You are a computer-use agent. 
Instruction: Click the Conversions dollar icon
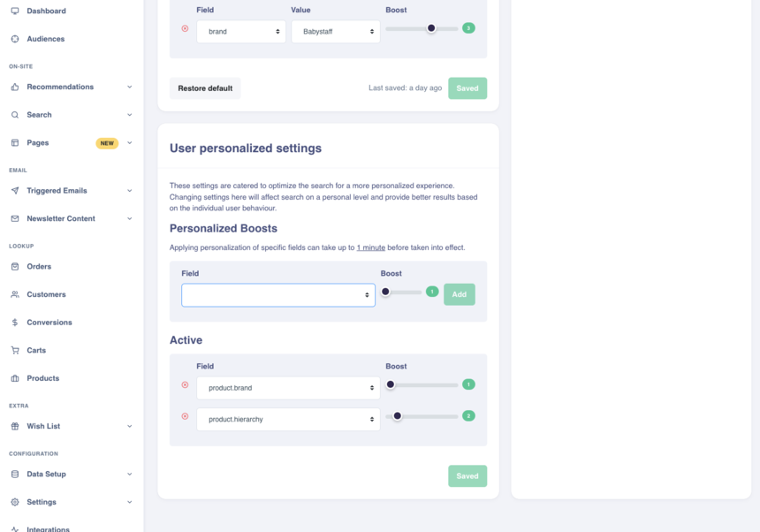click(x=15, y=323)
